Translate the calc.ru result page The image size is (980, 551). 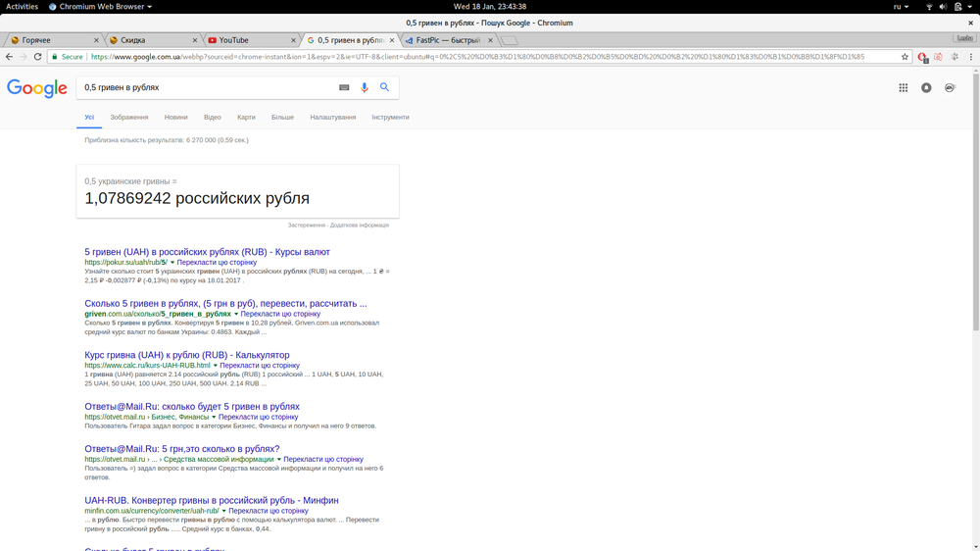pyautogui.click(x=260, y=366)
